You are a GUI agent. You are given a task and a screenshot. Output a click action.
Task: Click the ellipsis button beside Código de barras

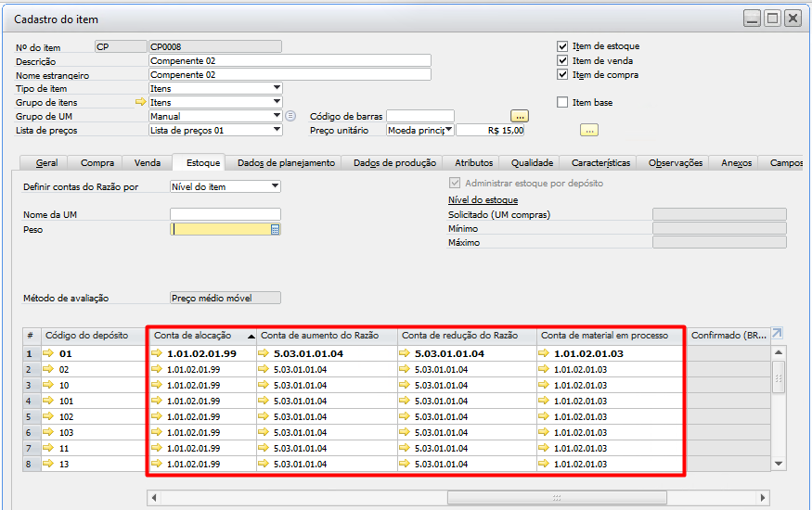click(x=520, y=116)
